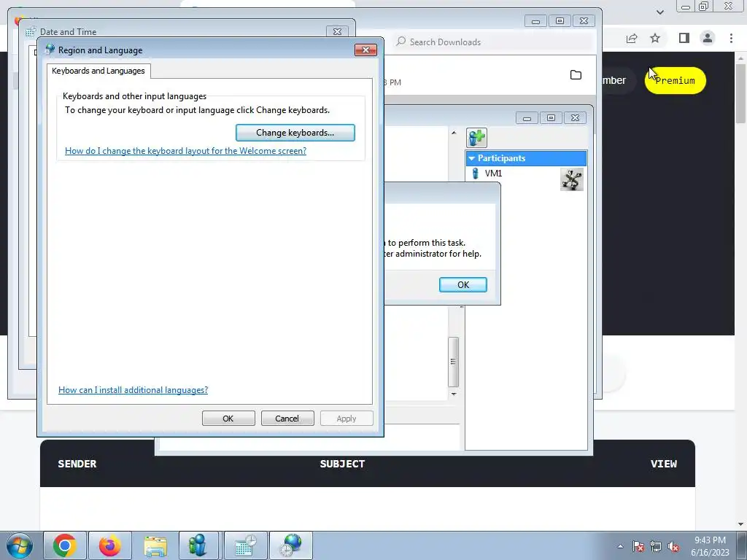The width and height of the screenshot is (747, 560).
Task: Click the network tray icon
Action: [656, 546]
